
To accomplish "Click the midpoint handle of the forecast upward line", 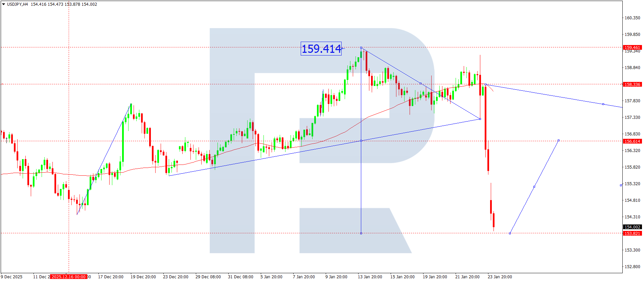I will (x=534, y=187).
